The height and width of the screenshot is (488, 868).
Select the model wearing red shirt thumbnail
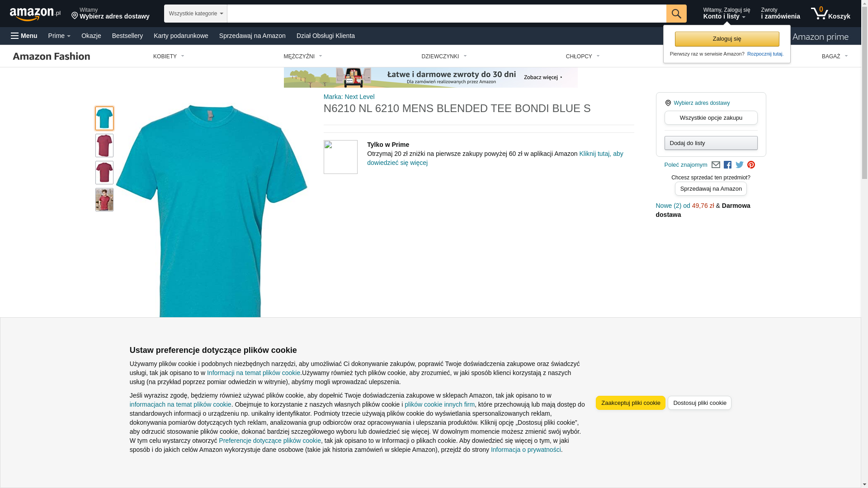pos(104,200)
